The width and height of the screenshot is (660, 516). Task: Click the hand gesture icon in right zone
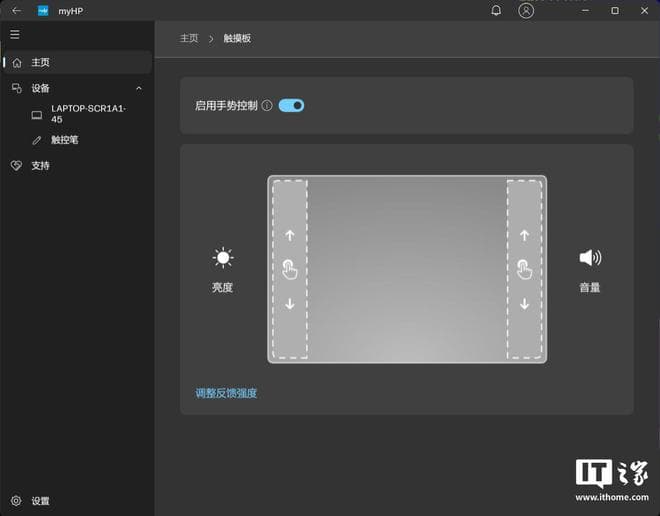[524, 269]
